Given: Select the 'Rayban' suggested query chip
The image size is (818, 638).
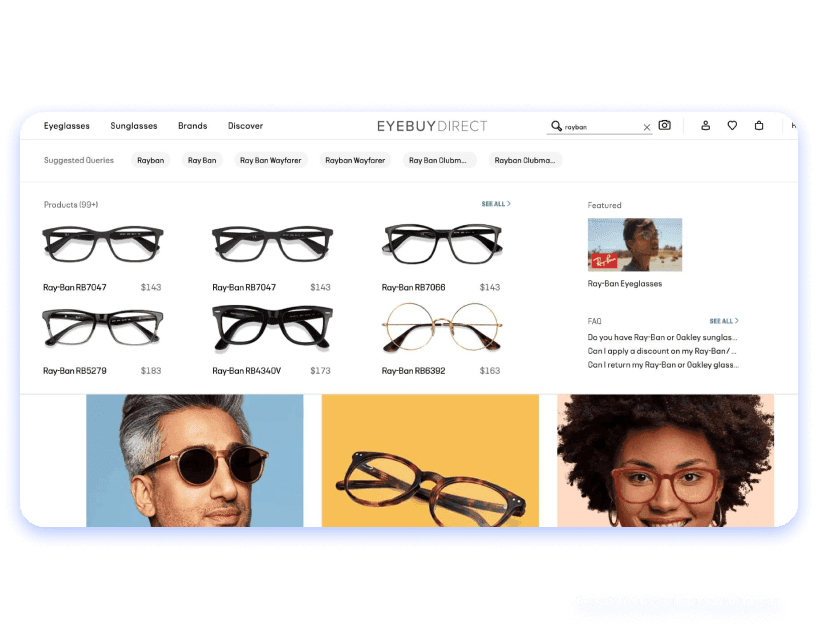Looking at the screenshot, I should click(x=151, y=160).
